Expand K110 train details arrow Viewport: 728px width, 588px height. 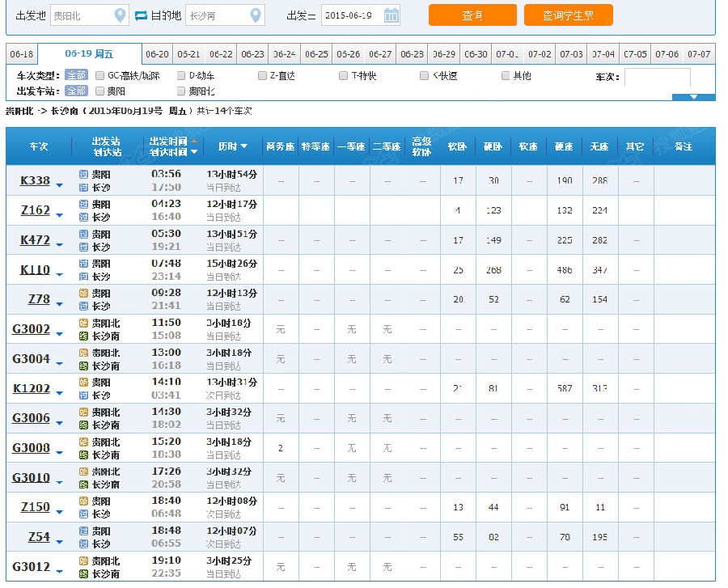pyautogui.click(x=59, y=274)
